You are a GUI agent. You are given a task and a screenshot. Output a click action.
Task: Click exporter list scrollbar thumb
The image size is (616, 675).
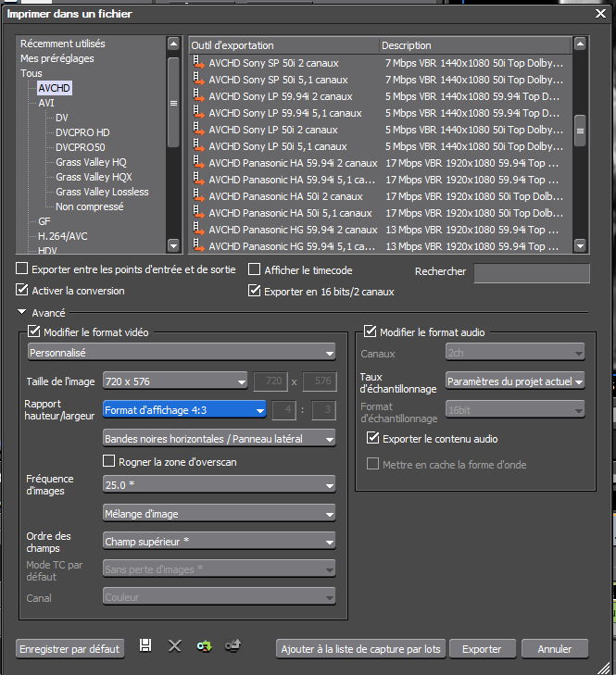pyautogui.click(x=580, y=131)
